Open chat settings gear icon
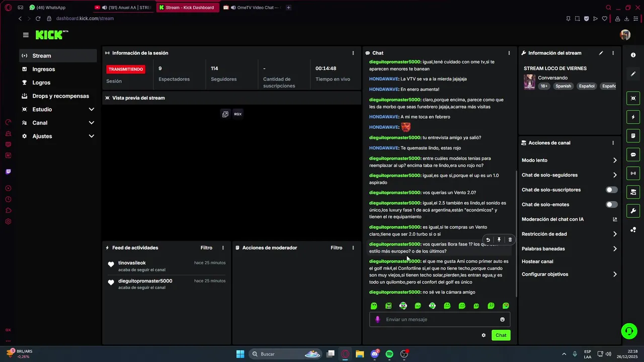Screen dimensions: 644x362 (x=484, y=335)
